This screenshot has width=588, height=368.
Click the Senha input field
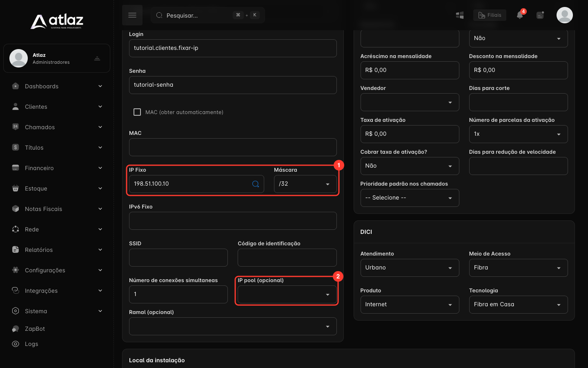(x=233, y=85)
